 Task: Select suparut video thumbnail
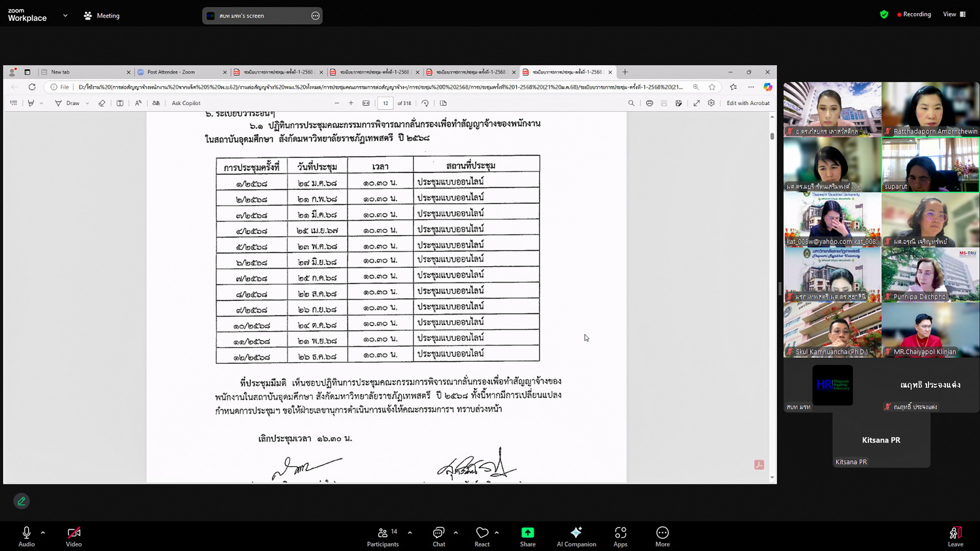tap(930, 165)
